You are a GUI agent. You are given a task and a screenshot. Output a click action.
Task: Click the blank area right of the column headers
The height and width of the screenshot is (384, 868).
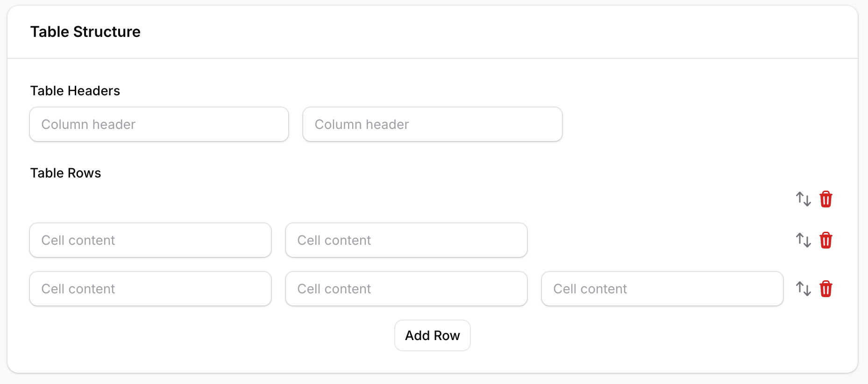[701, 124]
